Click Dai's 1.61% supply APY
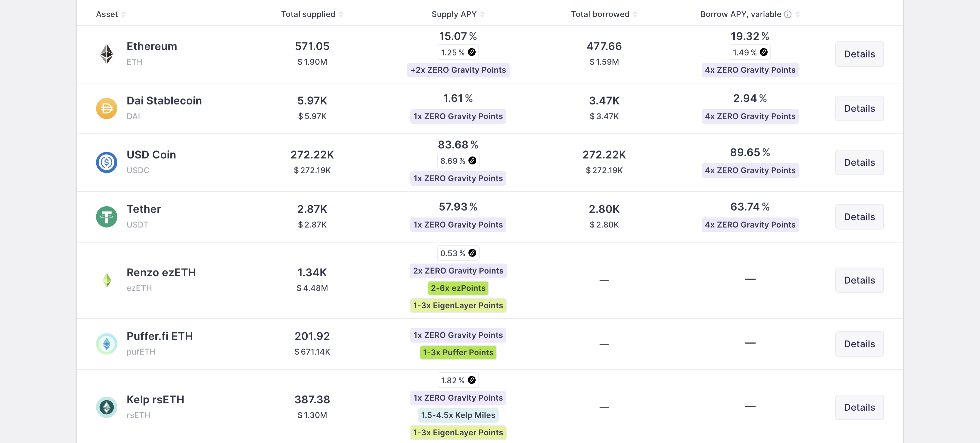980x443 pixels. (458, 98)
